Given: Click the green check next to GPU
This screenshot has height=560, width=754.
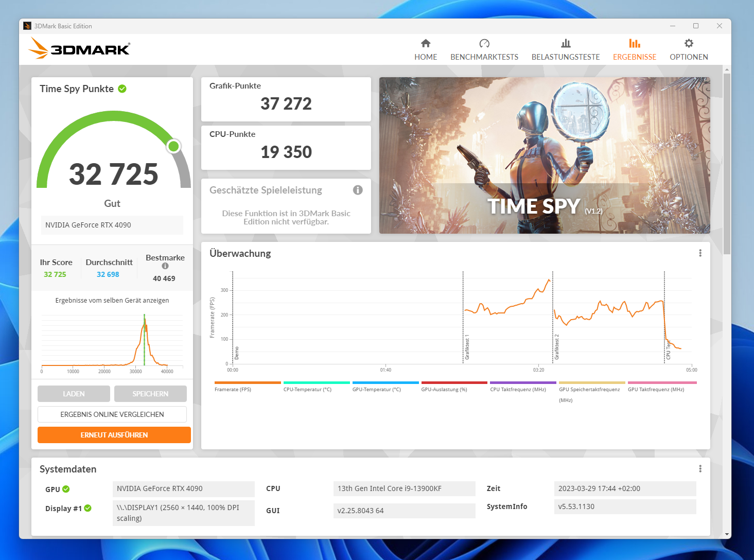Looking at the screenshot, I should 66,489.
